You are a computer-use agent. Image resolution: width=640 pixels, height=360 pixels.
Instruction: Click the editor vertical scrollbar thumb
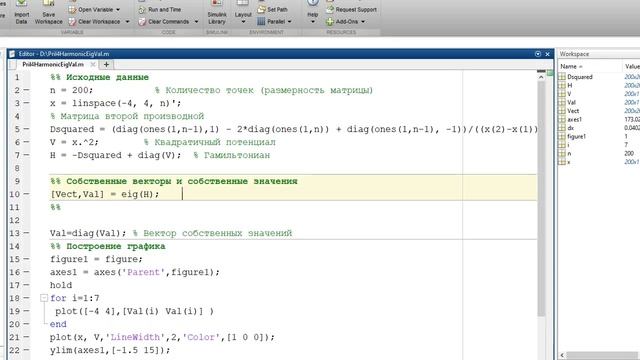pos(541,199)
